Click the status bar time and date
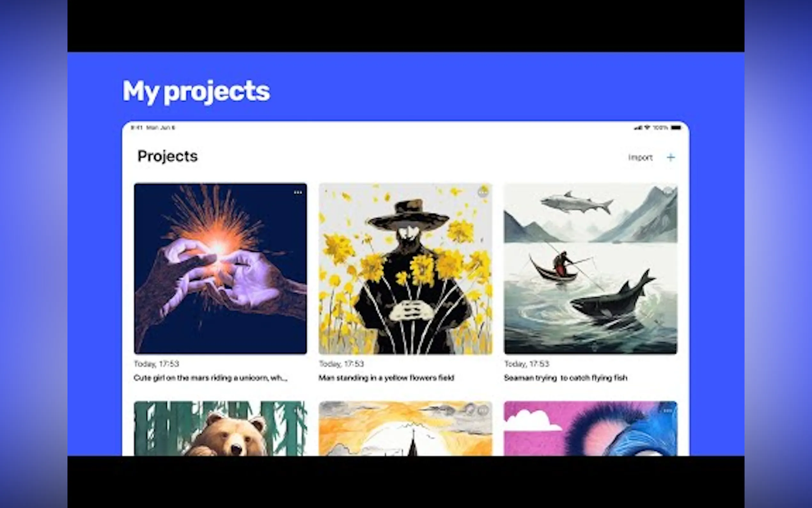The height and width of the screenshot is (508, 812). click(153, 128)
